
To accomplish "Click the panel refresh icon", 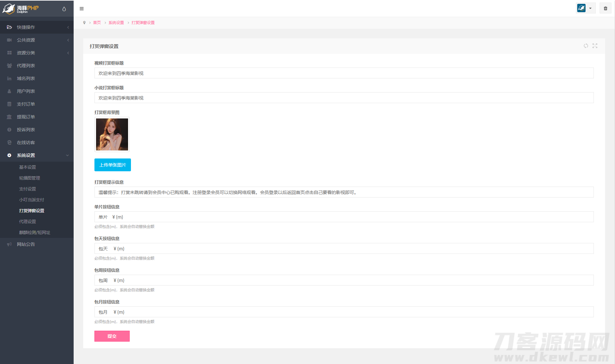I will [586, 46].
